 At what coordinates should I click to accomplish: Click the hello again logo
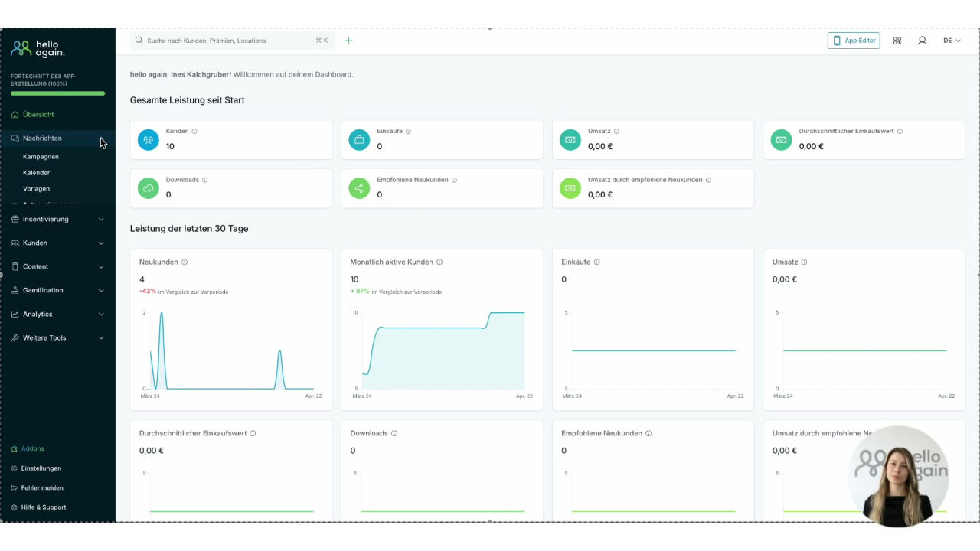coord(38,48)
